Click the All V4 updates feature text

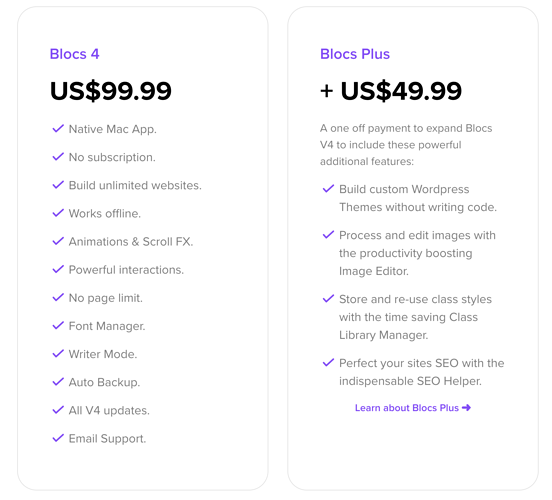(109, 411)
